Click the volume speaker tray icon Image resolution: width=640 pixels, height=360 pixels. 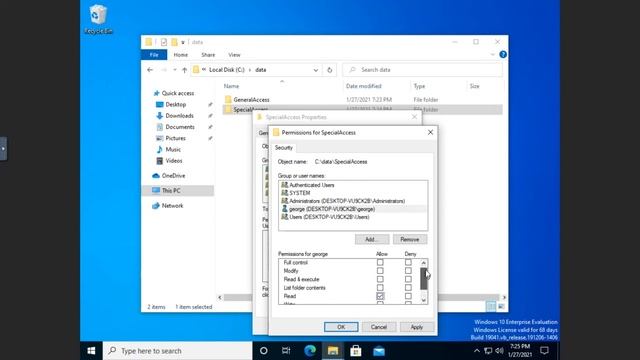499,351
